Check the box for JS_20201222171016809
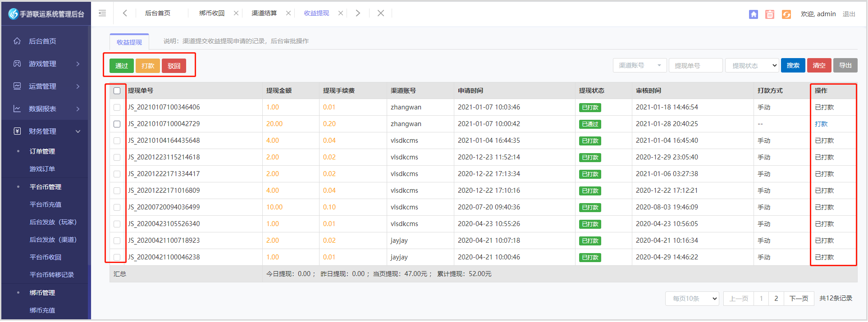Screen dimensions: 868x322 click(117, 191)
